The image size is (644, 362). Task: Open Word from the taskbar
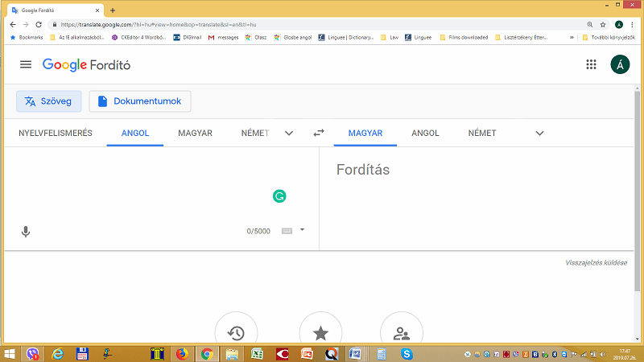[355, 354]
